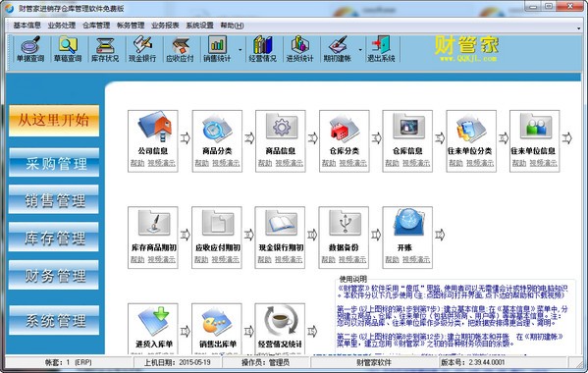Screen dimensions: 588x373
Task: Switch to 销售管理 in the sidebar
Action: [54, 199]
